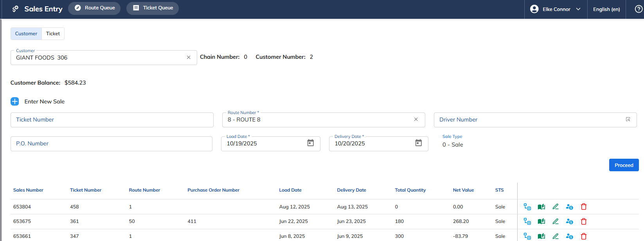Image resolution: width=644 pixels, height=241 pixels.
Task: Sort by Route Number column header
Action: coord(144,190)
